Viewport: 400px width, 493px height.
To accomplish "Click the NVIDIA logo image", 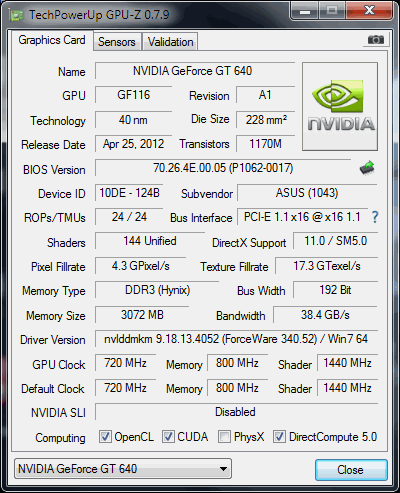I will pyautogui.click(x=340, y=106).
